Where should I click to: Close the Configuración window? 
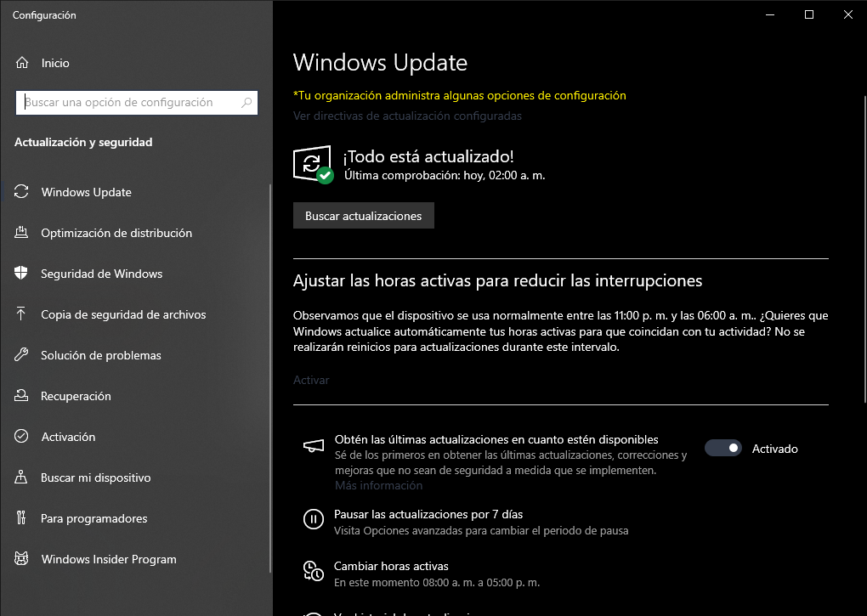pyautogui.click(x=847, y=15)
